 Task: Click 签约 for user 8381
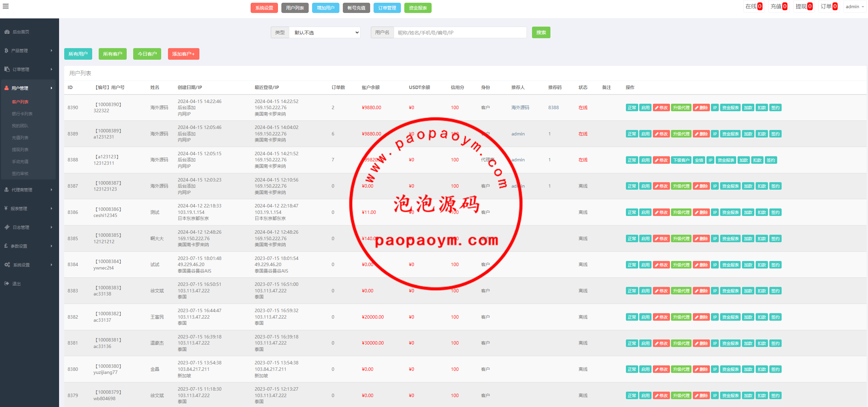coord(775,343)
